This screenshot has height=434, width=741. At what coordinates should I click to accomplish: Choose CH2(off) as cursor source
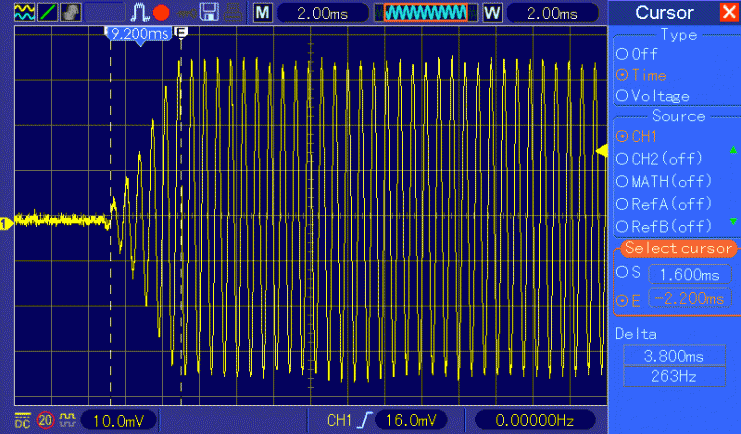[x=622, y=158]
